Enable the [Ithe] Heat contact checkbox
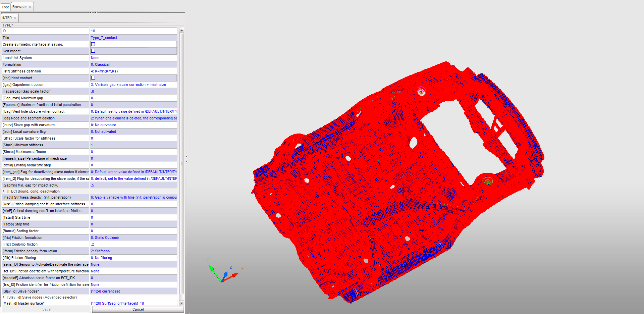This screenshot has width=644, height=314. 93,78
